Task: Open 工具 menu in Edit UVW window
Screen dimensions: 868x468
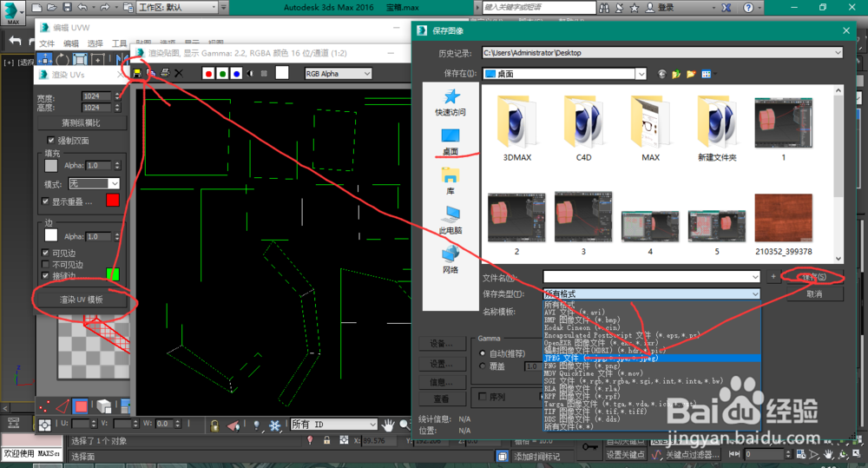Action: [x=119, y=43]
